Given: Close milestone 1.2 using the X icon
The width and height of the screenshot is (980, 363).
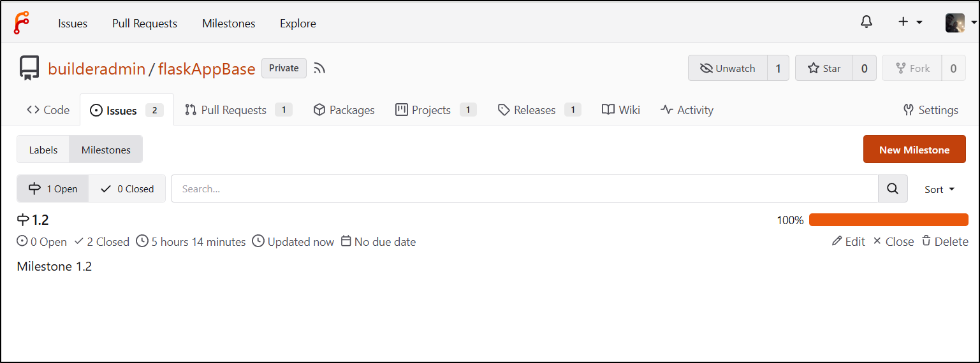Looking at the screenshot, I should coord(893,241).
